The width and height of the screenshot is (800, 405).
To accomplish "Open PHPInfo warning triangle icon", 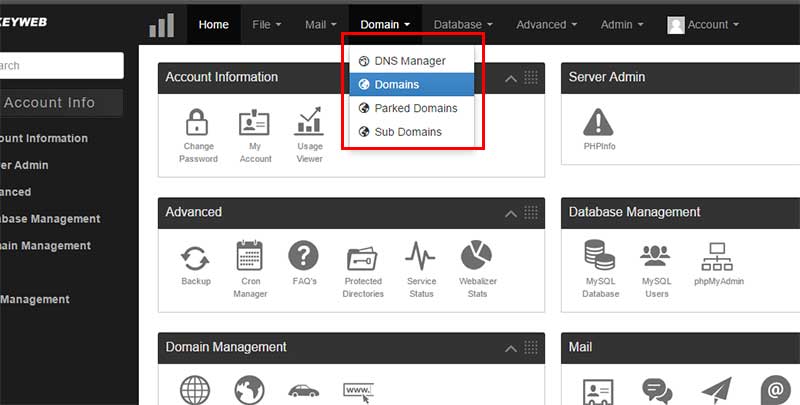I will coord(598,122).
